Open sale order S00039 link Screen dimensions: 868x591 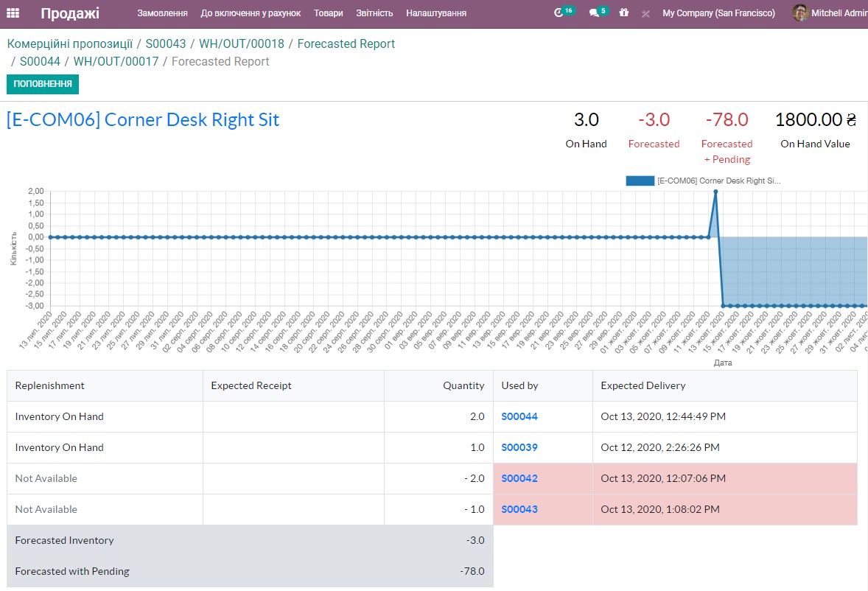point(519,447)
